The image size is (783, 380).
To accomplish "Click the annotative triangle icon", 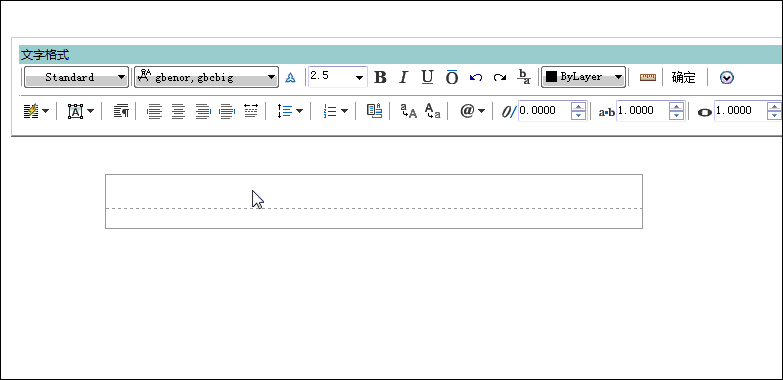I will pyautogui.click(x=290, y=77).
